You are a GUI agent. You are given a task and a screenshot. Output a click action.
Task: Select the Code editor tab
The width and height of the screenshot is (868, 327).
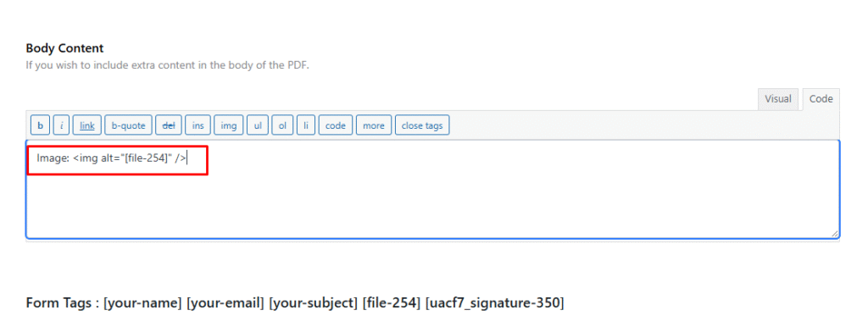(x=821, y=99)
